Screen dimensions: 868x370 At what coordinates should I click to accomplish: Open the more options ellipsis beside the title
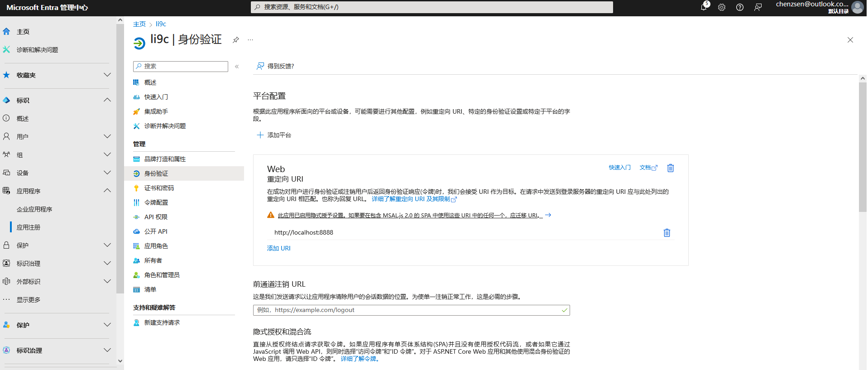[250, 40]
